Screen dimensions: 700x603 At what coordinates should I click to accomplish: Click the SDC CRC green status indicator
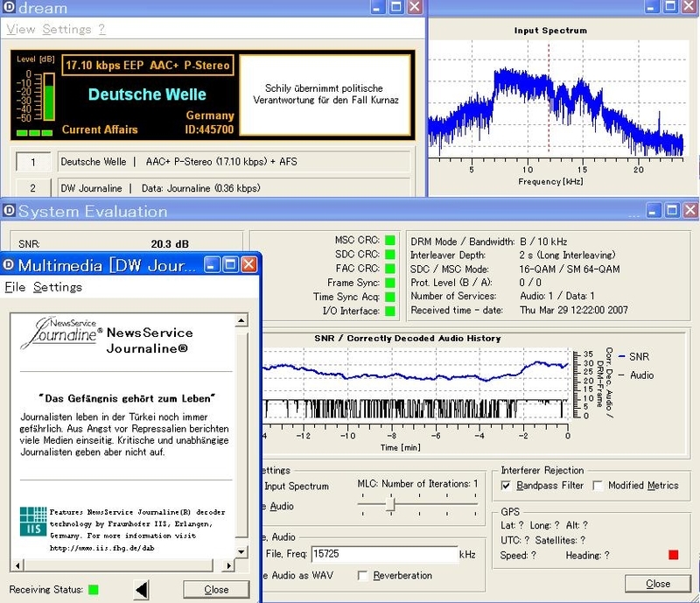click(389, 254)
